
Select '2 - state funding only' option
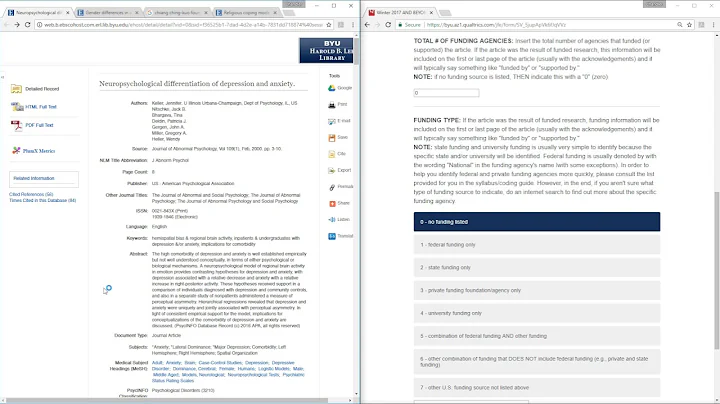[537, 267]
